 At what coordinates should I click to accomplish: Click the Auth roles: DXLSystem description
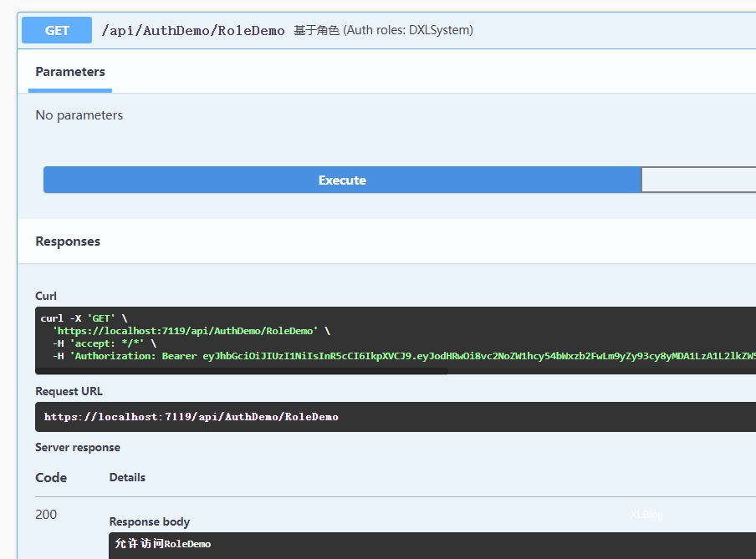[383, 31]
